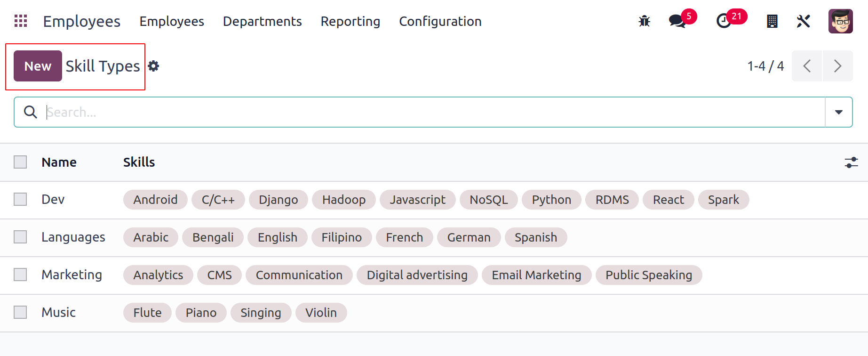868x356 pixels.
Task: Click the Arabic skill tag
Action: click(x=151, y=237)
